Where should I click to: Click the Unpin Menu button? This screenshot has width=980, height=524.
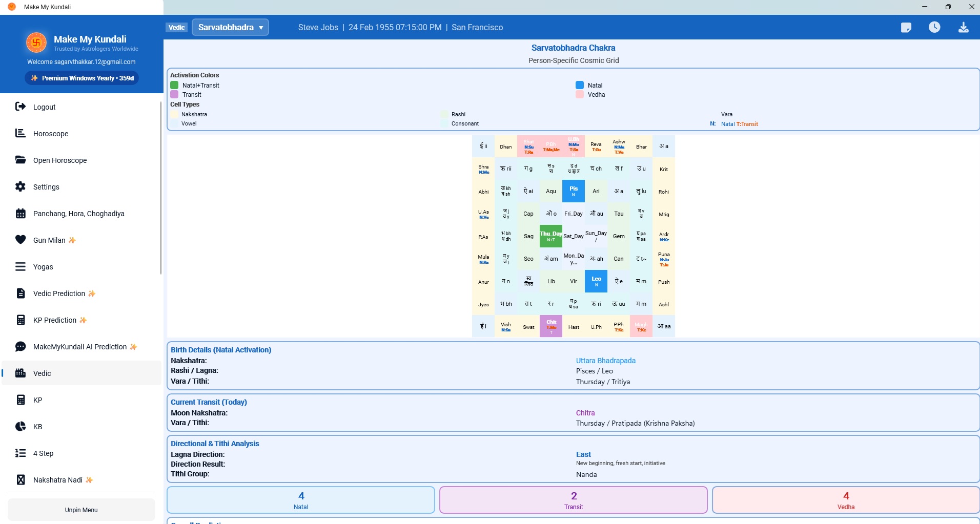tap(81, 510)
